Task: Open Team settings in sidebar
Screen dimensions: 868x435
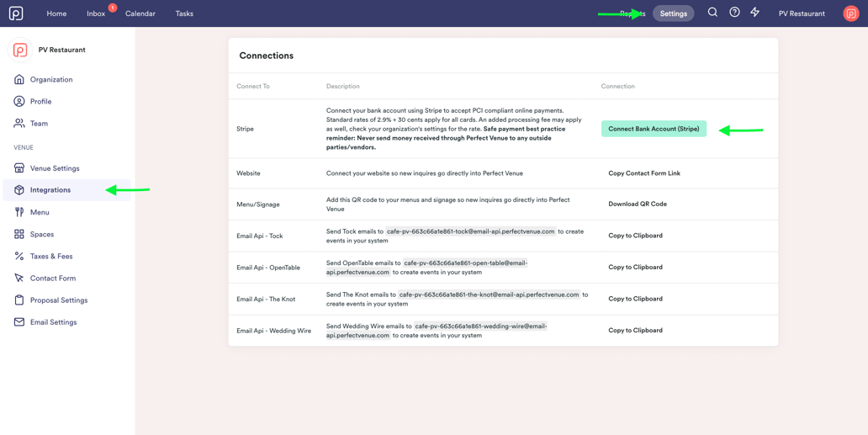Action: 39,124
